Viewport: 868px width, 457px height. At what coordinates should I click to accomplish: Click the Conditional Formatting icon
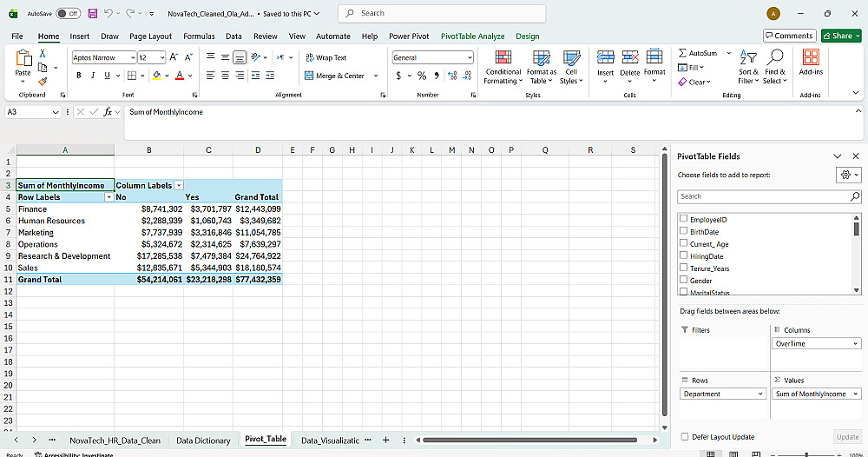(503, 57)
